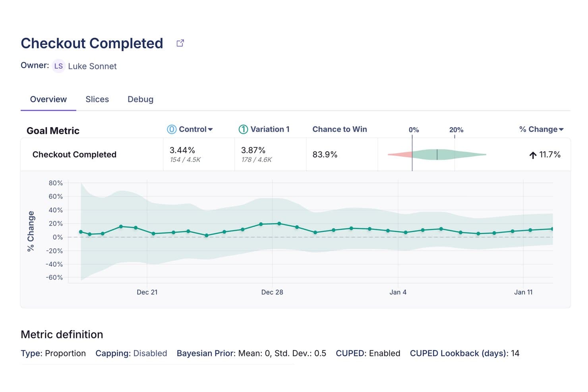Switch to the Overview tab
Screen dimensions: 588x392
point(48,99)
